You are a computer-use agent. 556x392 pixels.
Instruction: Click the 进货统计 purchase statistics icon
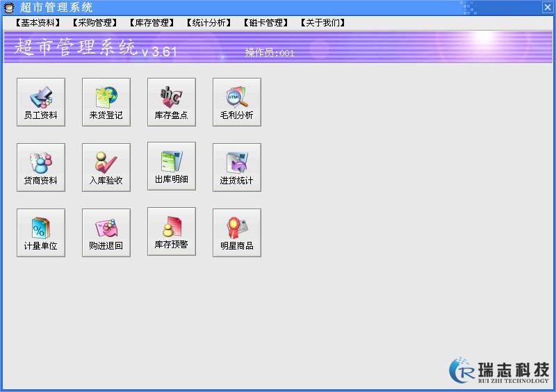237,168
